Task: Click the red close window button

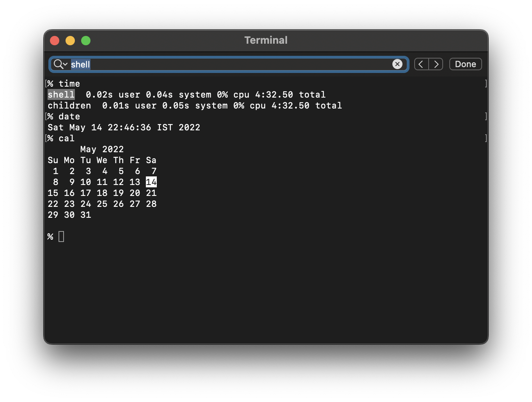Action: [55, 40]
